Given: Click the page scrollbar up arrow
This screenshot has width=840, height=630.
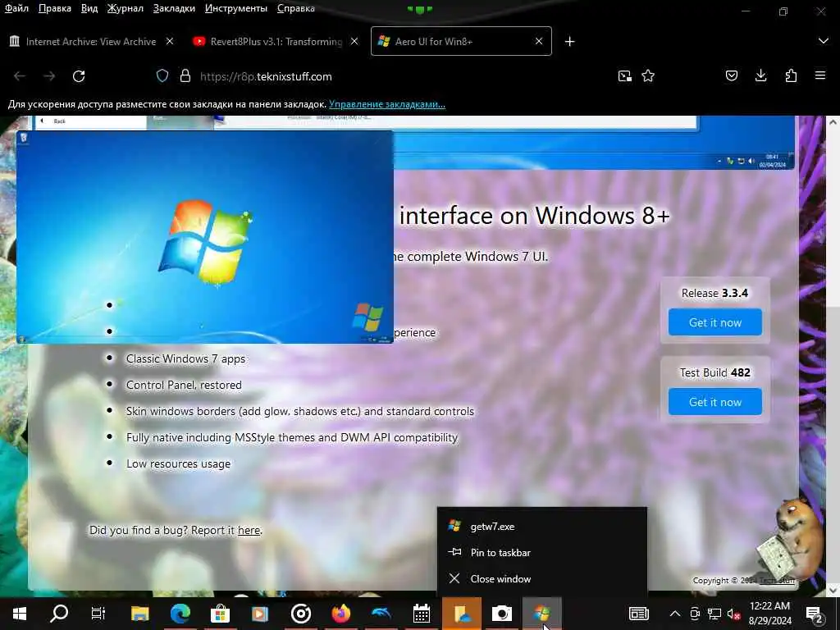Looking at the screenshot, I should [833, 122].
